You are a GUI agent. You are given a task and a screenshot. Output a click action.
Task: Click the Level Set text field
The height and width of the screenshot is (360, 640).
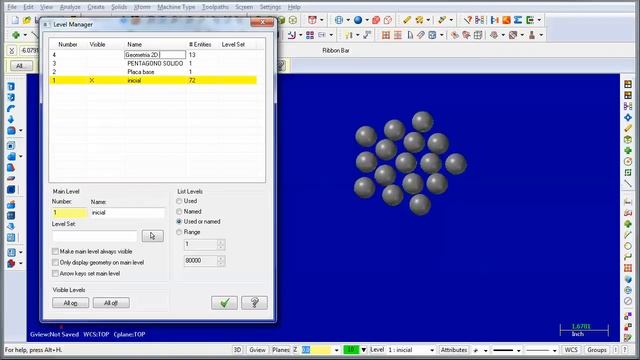[x=95, y=236]
